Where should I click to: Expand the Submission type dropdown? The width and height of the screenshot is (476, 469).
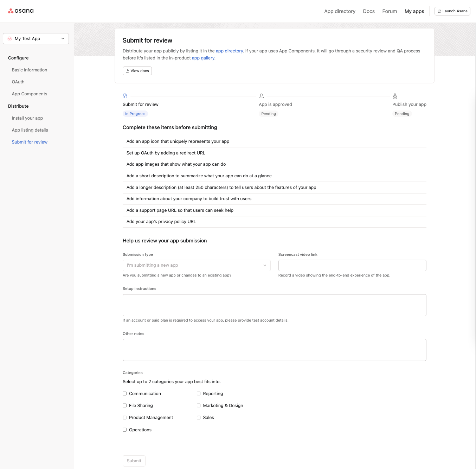click(x=197, y=265)
